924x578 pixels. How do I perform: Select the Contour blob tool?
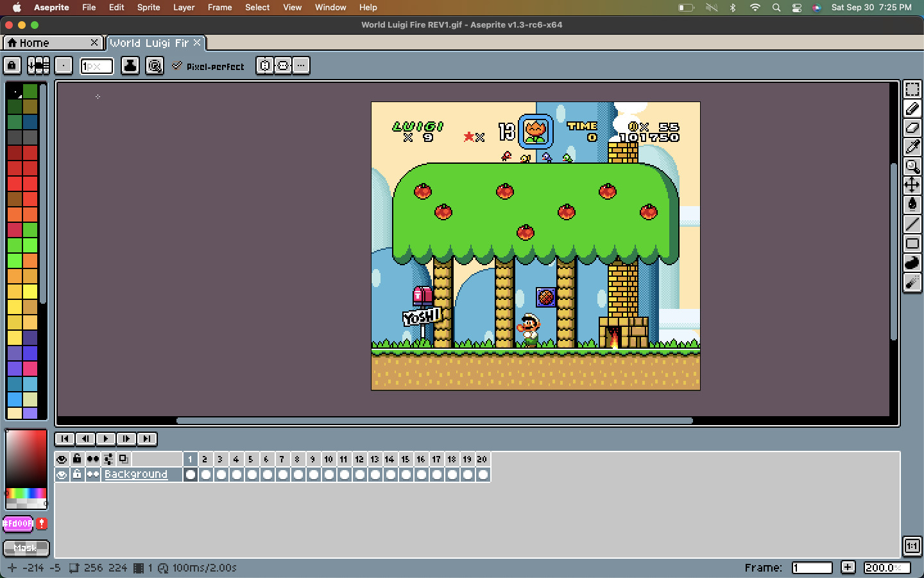pyautogui.click(x=912, y=263)
